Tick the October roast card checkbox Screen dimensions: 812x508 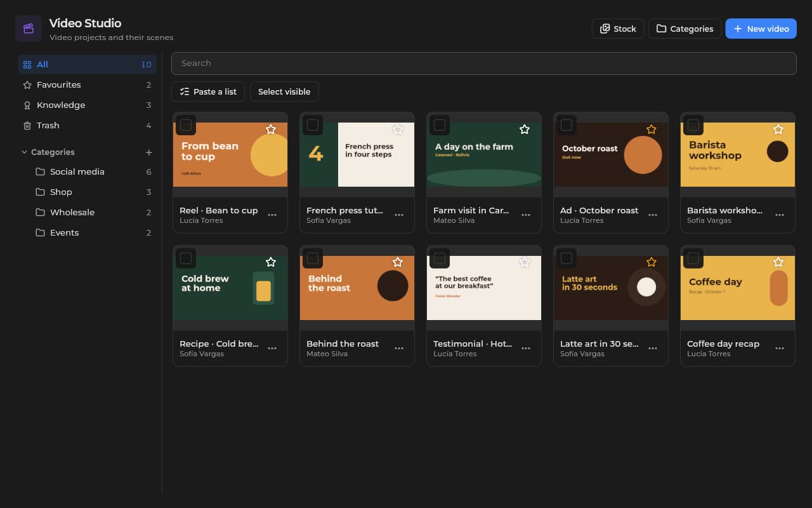[566, 125]
